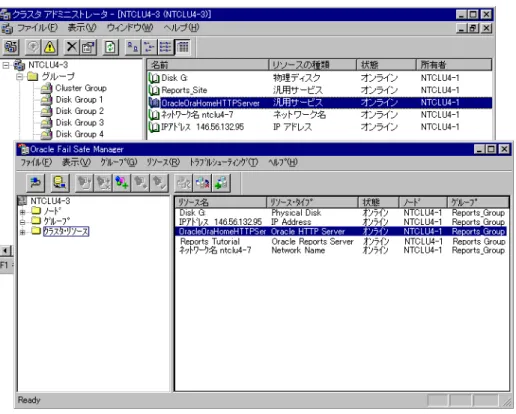Screen dimensions: 516x414
Task: Select OracleOraHomeHTTPServer row in Cluster Administrator
Action: pos(320,103)
